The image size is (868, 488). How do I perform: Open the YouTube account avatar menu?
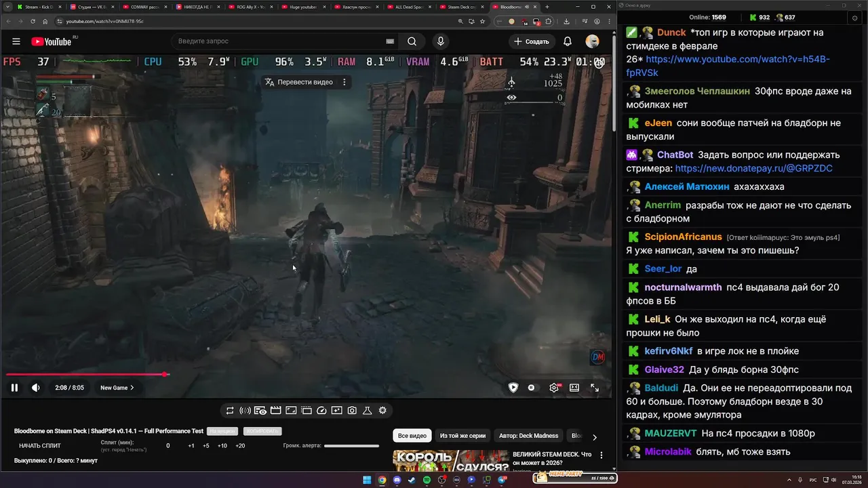tap(593, 41)
